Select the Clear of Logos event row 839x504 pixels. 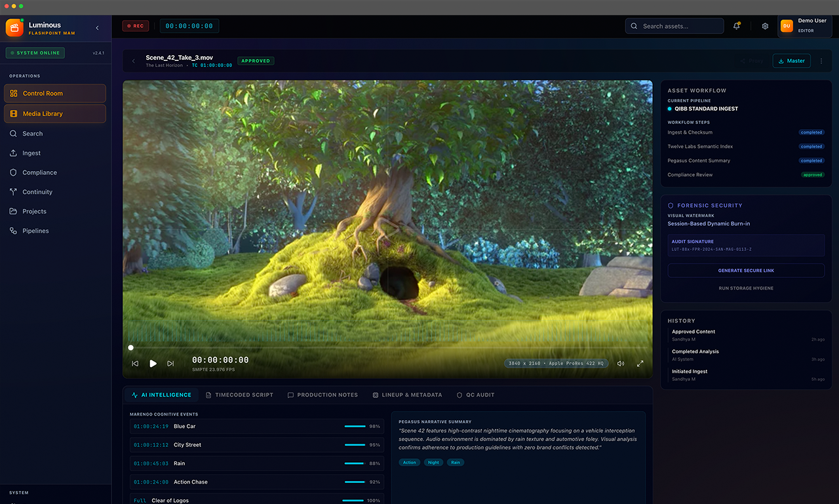[257, 500]
